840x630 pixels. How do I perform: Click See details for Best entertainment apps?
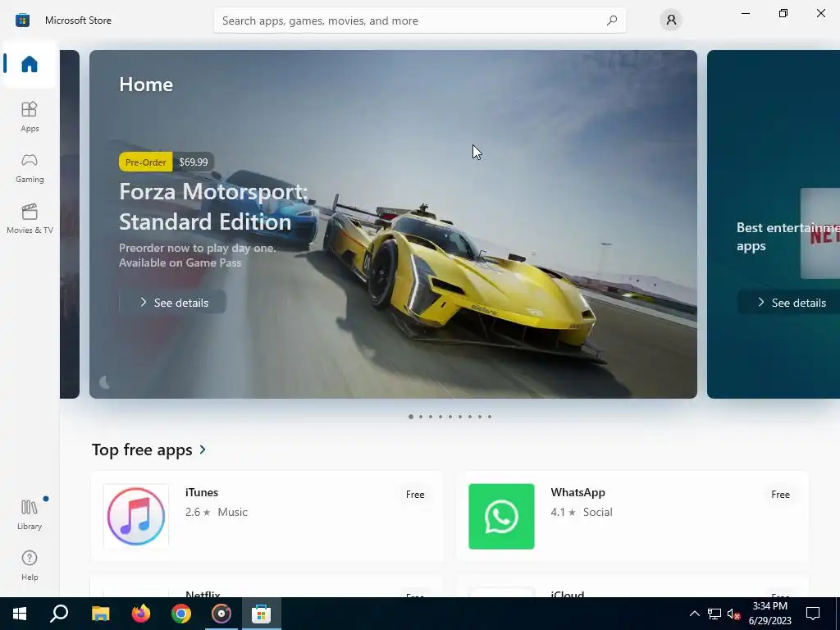(x=788, y=303)
